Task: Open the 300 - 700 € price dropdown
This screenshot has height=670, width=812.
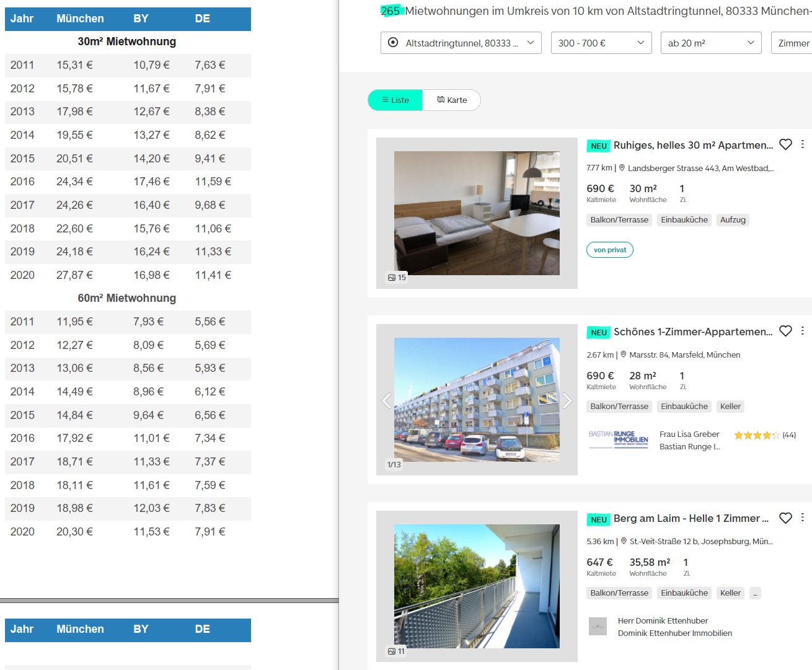Action: pos(601,43)
